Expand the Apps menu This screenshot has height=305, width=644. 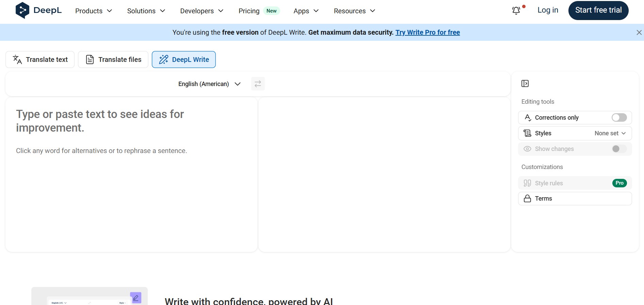(306, 11)
